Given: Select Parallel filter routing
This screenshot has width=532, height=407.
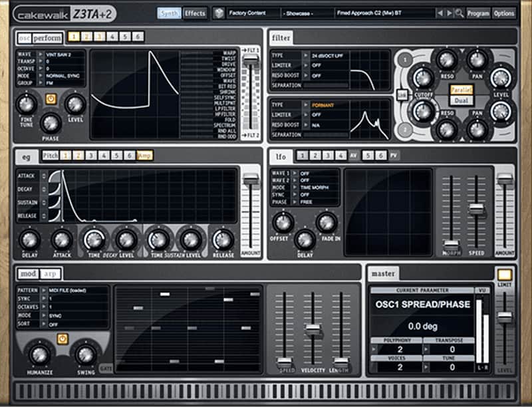Looking at the screenshot, I should click(462, 90).
